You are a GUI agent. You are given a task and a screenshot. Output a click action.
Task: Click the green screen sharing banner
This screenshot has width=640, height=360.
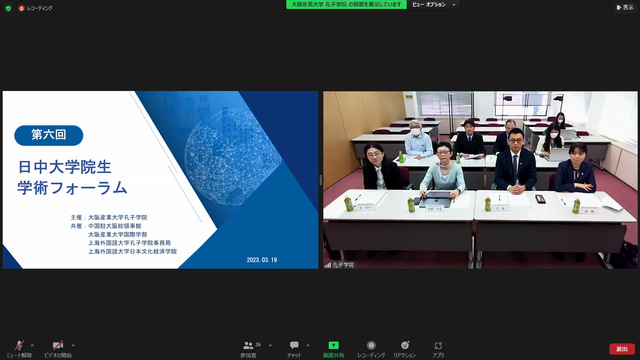[x=347, y=4]
